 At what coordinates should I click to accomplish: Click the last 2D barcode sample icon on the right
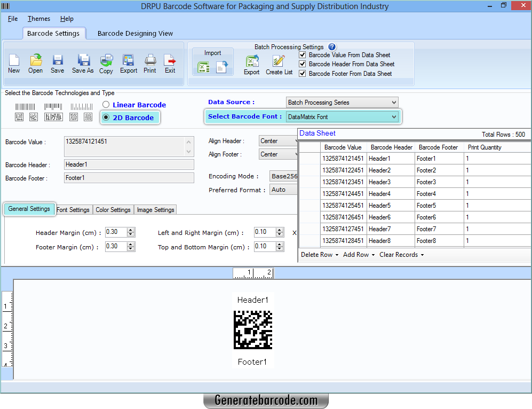tap(88, 117)
